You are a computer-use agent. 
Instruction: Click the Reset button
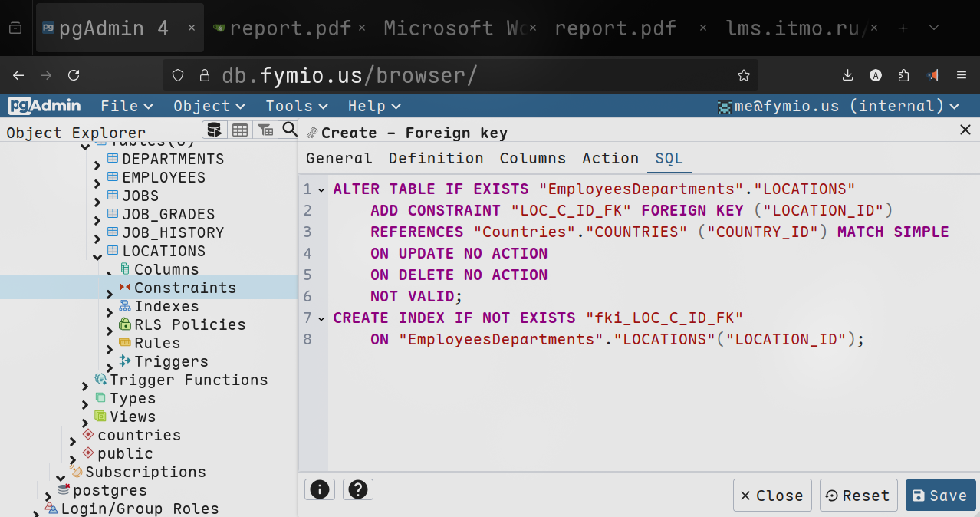click(858, 496)
